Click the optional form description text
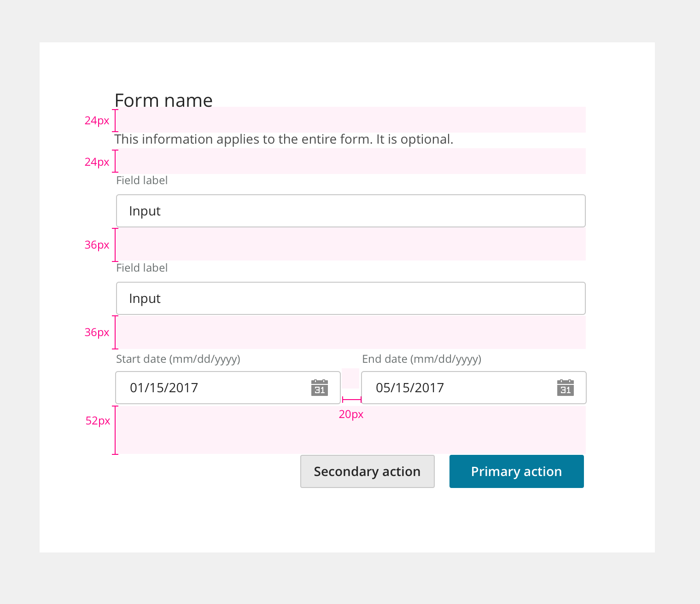This screenshot has height=604, width=700. [284, 139]
